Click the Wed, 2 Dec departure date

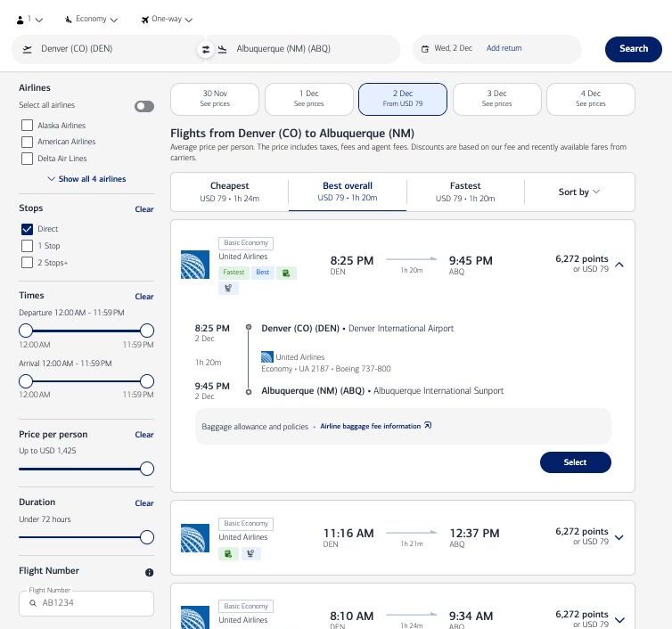tap(454, 48)
